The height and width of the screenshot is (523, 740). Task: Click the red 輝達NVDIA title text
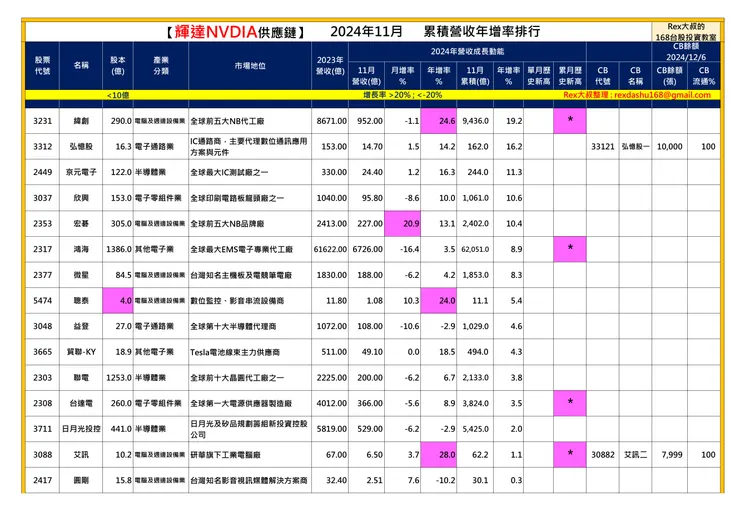click(216, 32)
